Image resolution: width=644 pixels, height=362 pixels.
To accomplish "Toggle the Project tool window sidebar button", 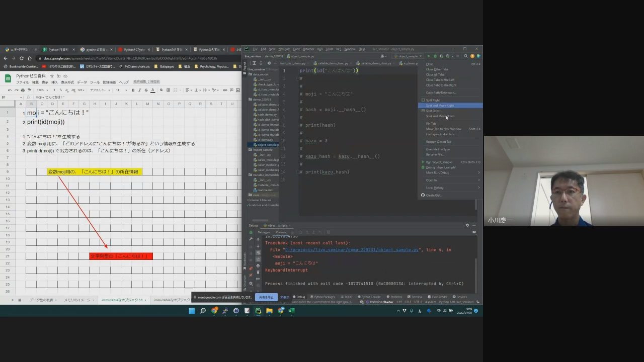I will (x=245, y=65).
